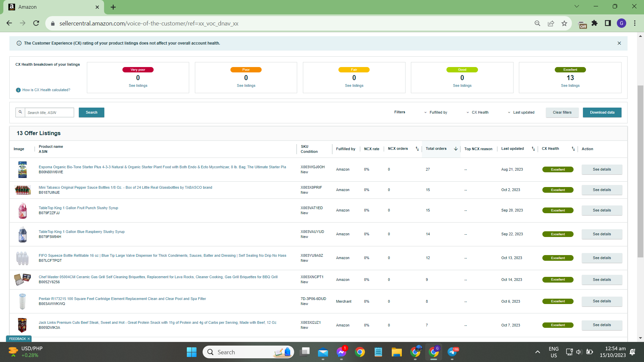
Task: Open browser zoom magnifier icon
Action: click(x=537, y=23)
